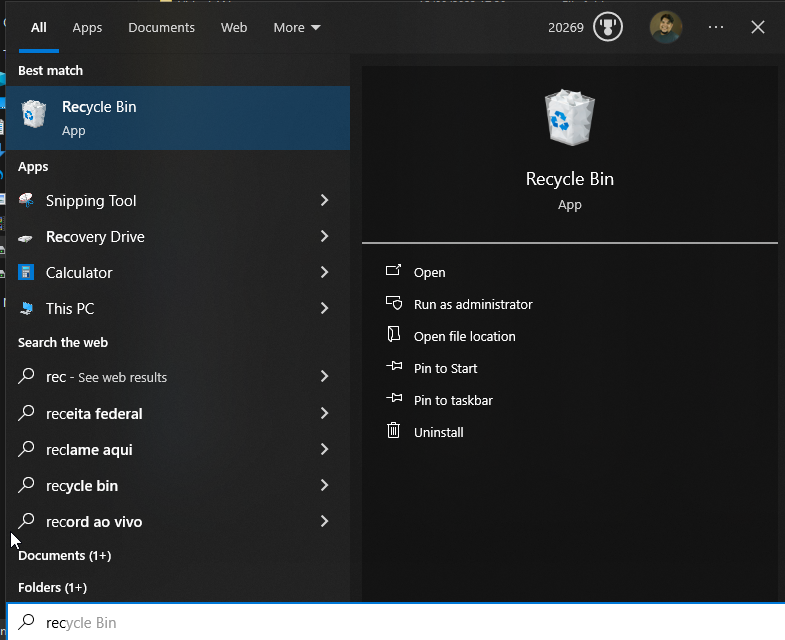Click the Open file location icon

[x=394, y=334]
